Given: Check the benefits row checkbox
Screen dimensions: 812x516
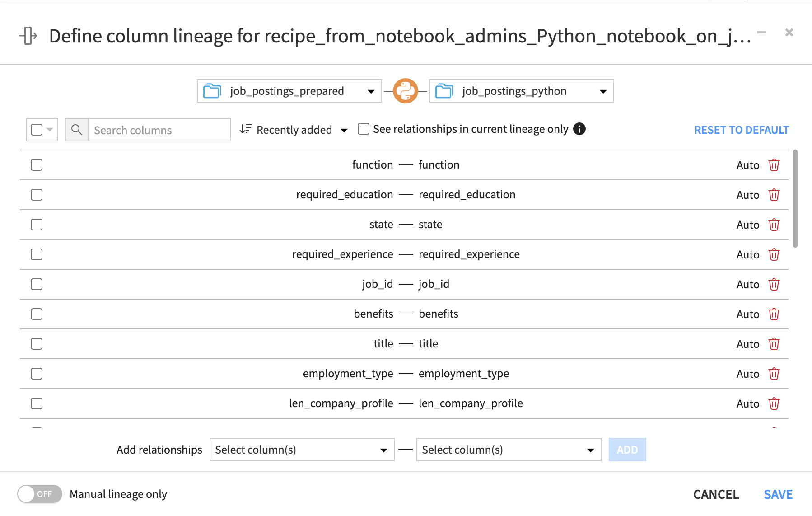Looking at the screenshot, I should [37, 314].
